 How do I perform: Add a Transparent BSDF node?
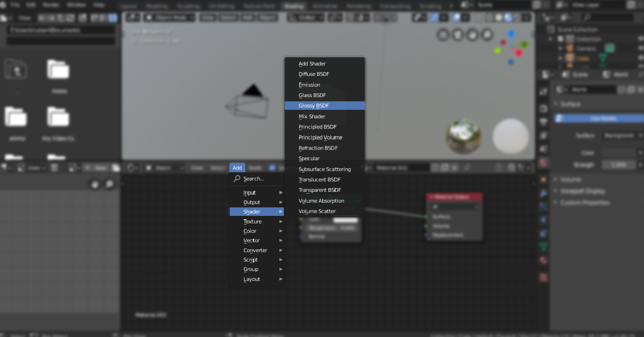click(325, 190)
